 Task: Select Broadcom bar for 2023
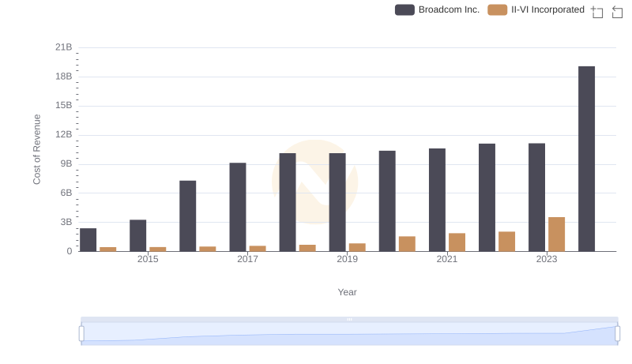point(537,197)
